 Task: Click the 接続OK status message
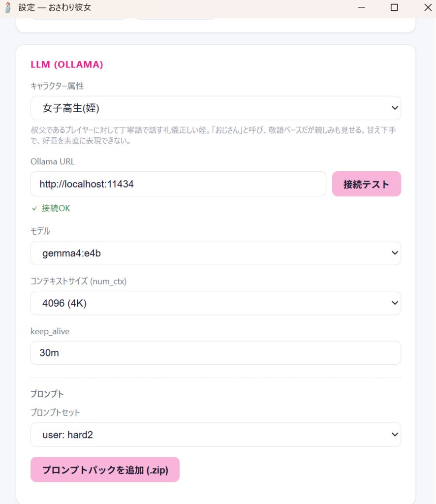click(x=56, y=208)
